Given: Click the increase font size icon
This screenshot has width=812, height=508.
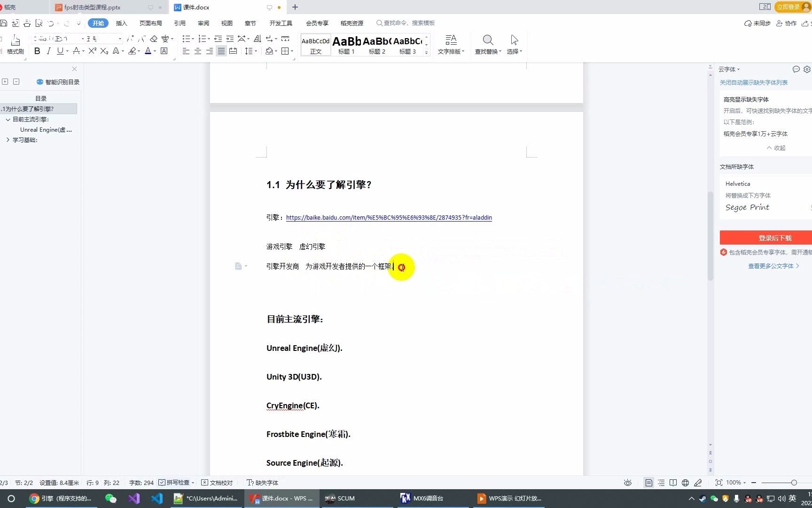Looking at the screenshot, I should (130, 39).
